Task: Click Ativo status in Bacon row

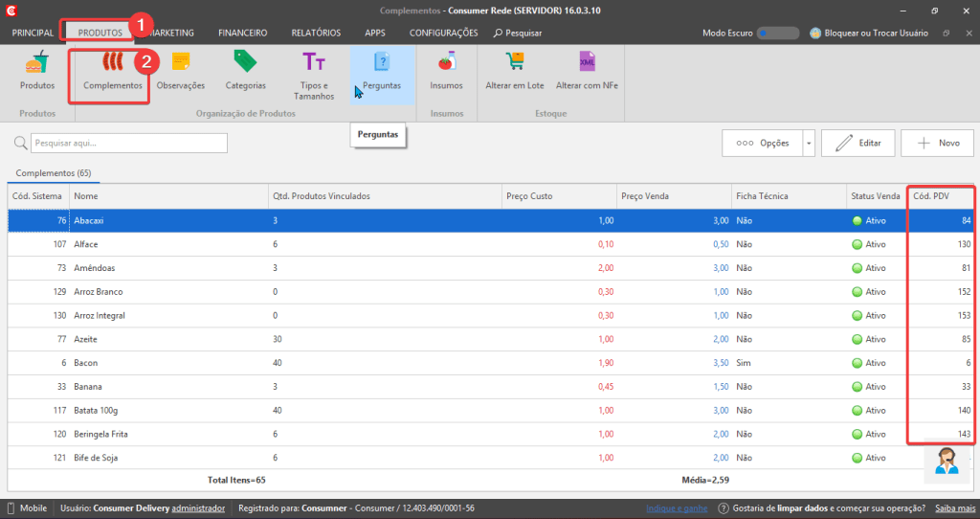Action: pyautogui.click(x=869, y=363)
